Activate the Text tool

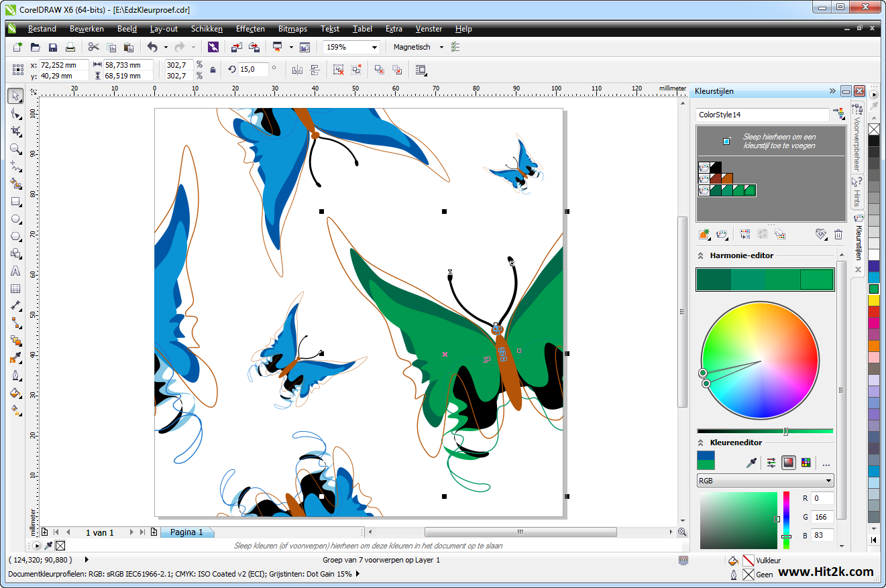click(x=15, y=271)
